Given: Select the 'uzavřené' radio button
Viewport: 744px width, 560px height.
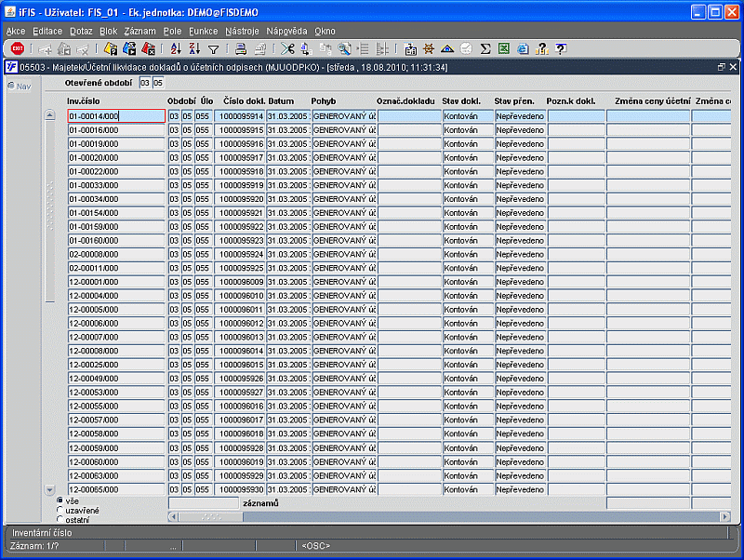Looking at the screenshot, I should [60, 510].
